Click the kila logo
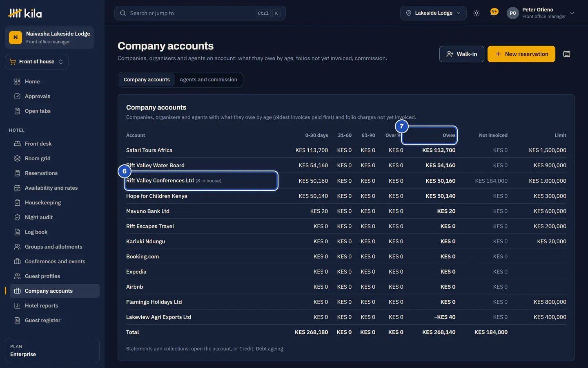This screenshot has height=368, width=588. pyautogui.click(x=25, y=13)
